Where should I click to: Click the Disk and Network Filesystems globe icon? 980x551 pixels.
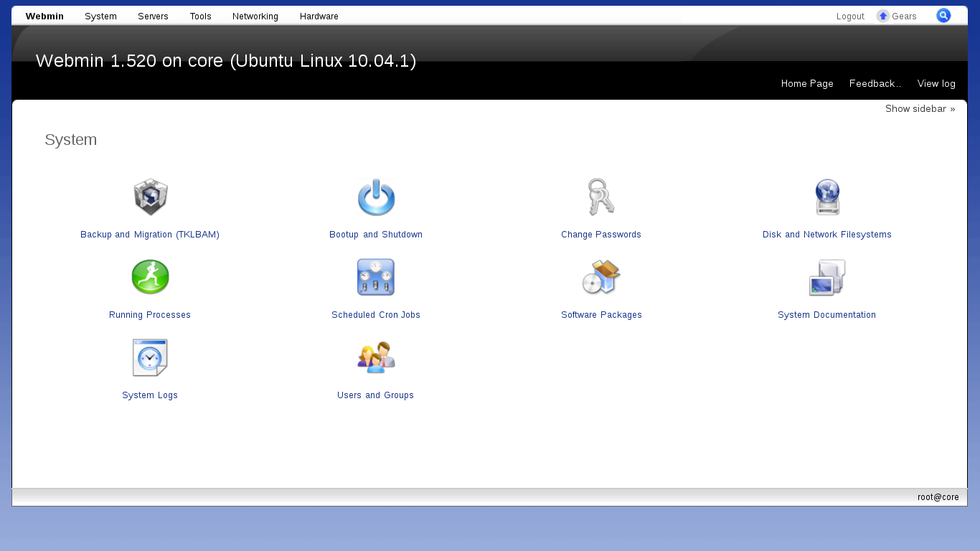(827, 197)
